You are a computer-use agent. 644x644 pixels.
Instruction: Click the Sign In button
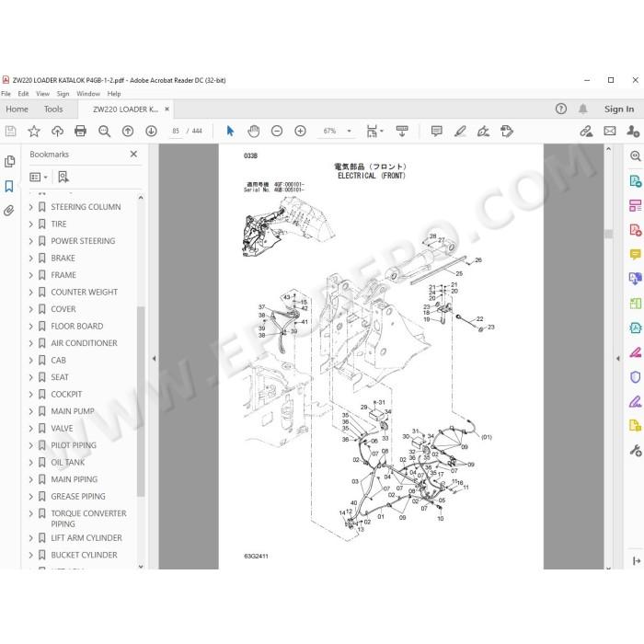(x=619, y=109)
